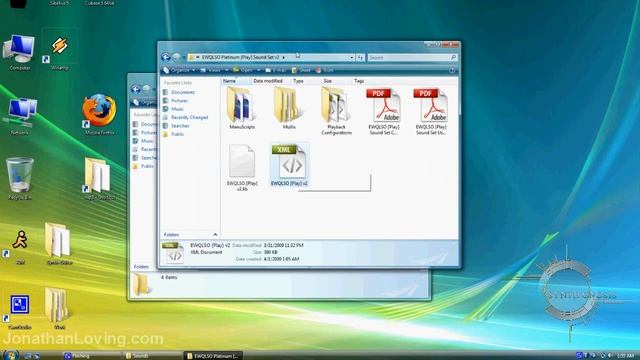Click the Network desktop icon
Viewport: 640px width, 360px height.
click(x=20, y=116)
